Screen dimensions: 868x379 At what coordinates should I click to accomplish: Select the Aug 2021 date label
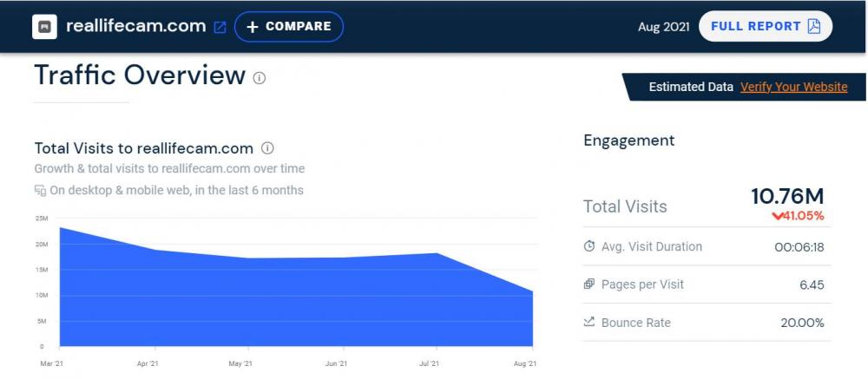(x=663, y=26)
